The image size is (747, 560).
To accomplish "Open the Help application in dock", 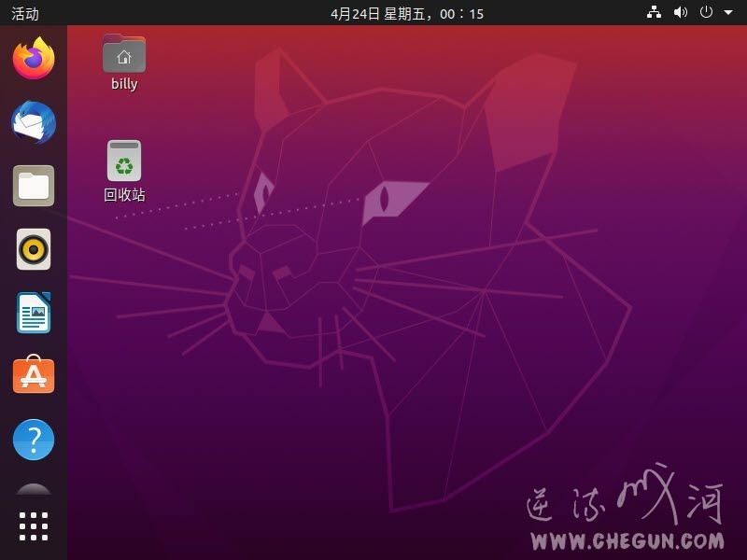I will (34, 440).
